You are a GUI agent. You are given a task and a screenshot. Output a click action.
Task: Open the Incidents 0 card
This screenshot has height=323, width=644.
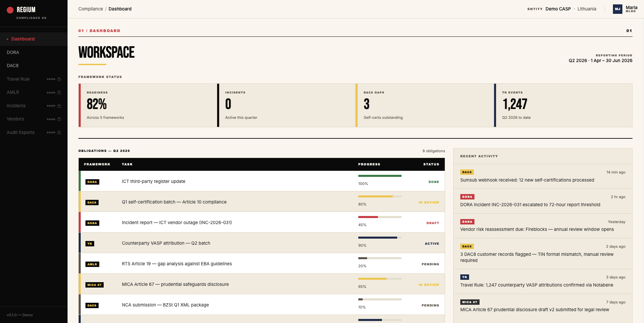pyautogui.click(x=286, y=105)
